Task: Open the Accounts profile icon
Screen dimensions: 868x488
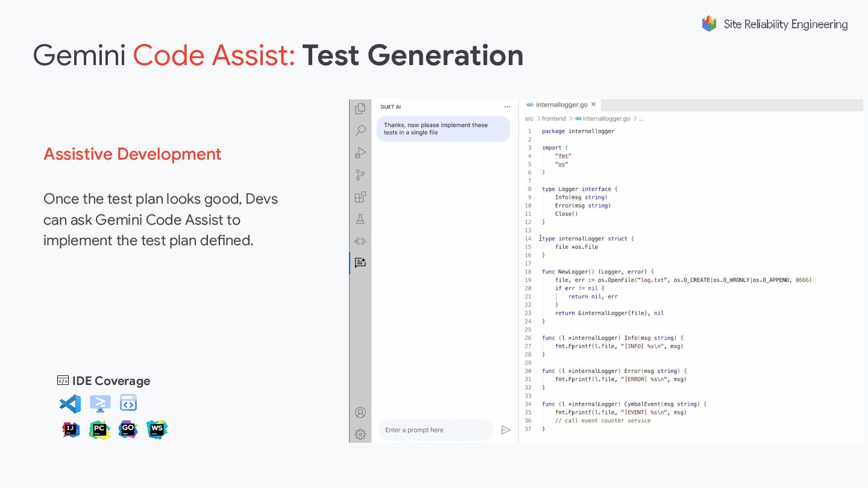Action: (360, 413)
